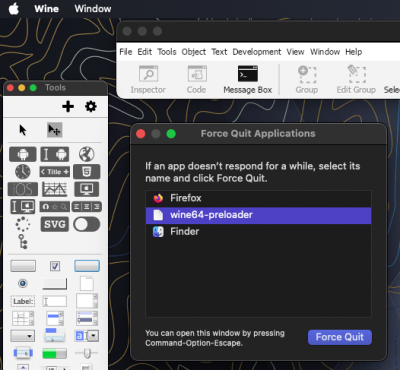Pick the Android native button tool
Viewport: 400px width, 370px height.
[x=23, y=154]
